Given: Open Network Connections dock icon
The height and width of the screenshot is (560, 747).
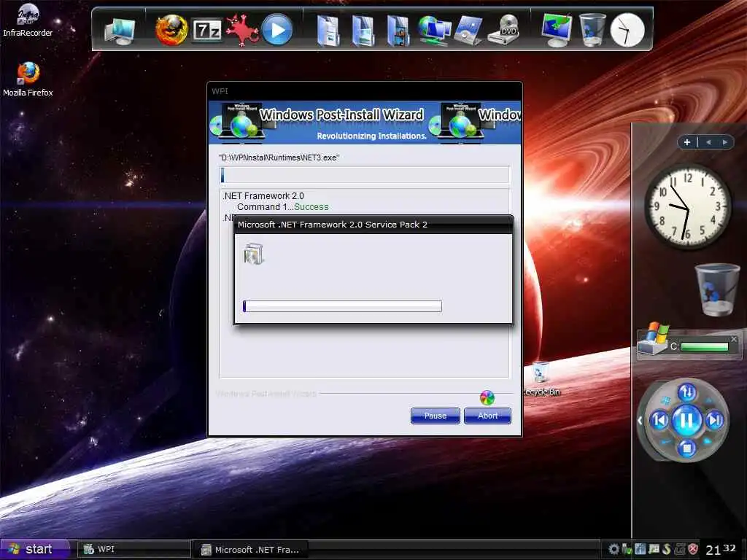Looking at the screenshot, I should point(434,31).
